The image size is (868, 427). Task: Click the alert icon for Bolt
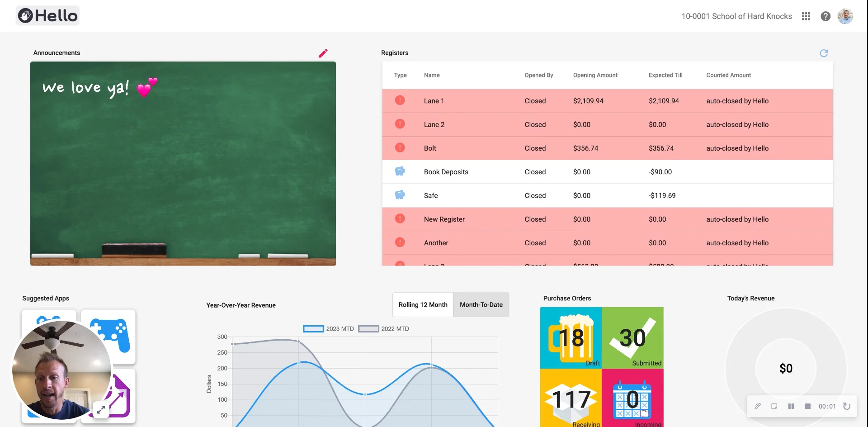click(x=400, y=147)
